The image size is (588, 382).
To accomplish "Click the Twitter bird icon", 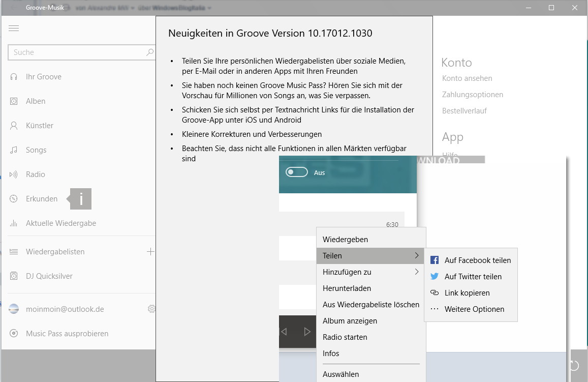I will pos(435,277).
